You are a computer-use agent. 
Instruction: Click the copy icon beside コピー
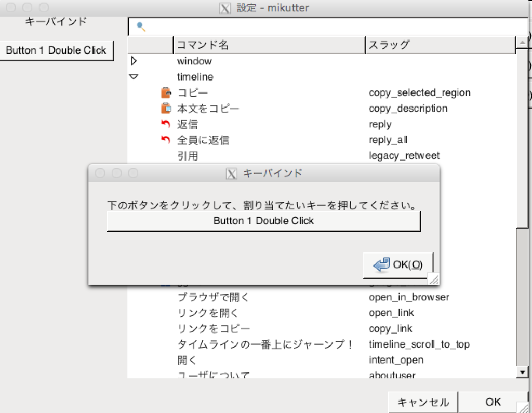coord(166,92)
